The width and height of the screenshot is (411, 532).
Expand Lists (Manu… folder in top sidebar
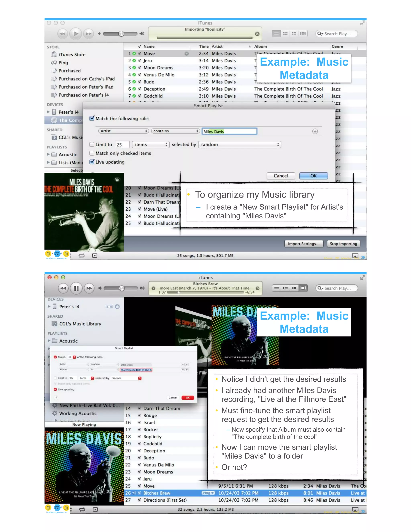click(x=48, y=162)
